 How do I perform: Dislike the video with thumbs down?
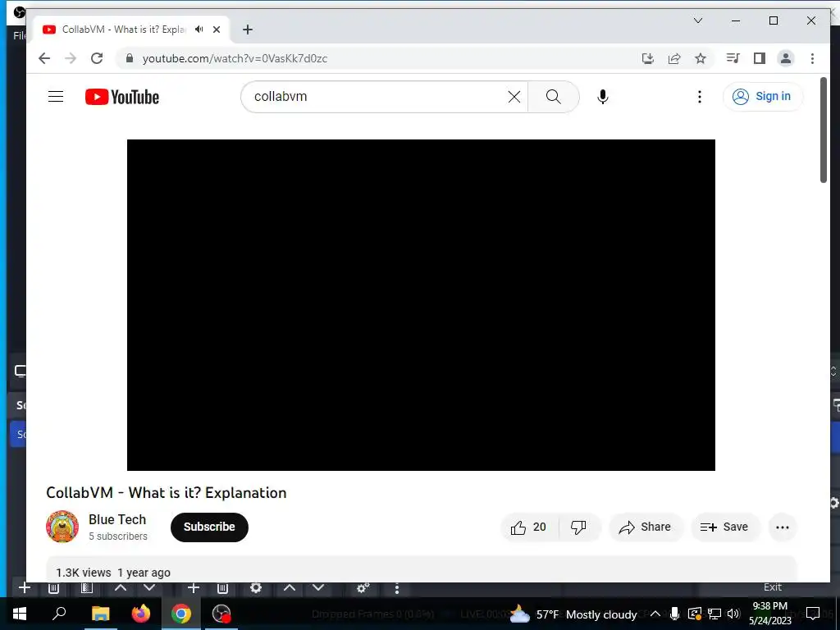click(578, 527)
